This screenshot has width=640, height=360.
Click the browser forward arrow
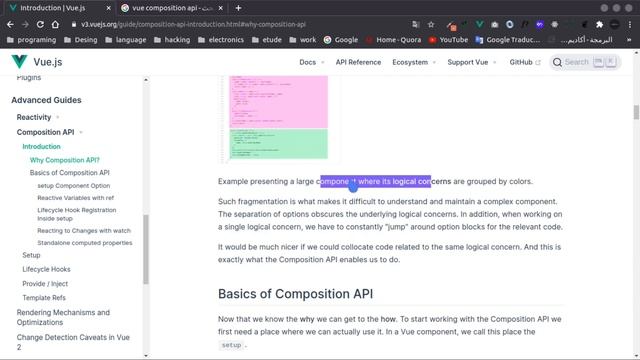pos(25,24)
